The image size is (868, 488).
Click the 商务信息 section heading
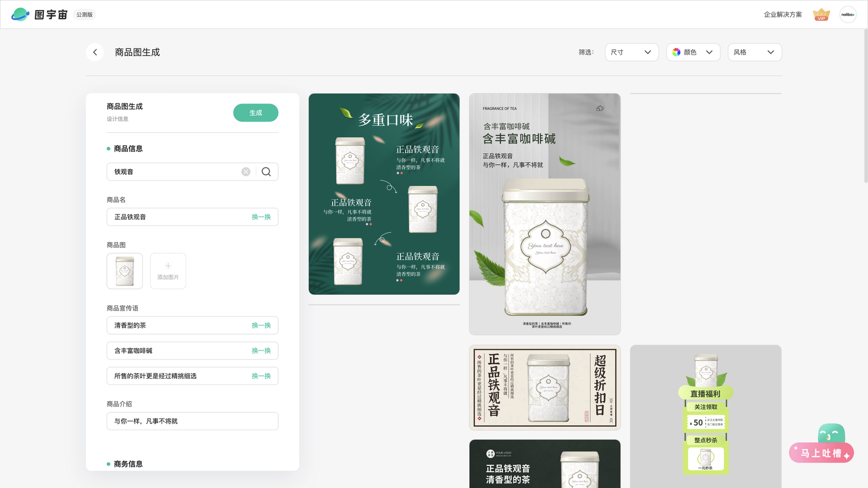[128, 464]
